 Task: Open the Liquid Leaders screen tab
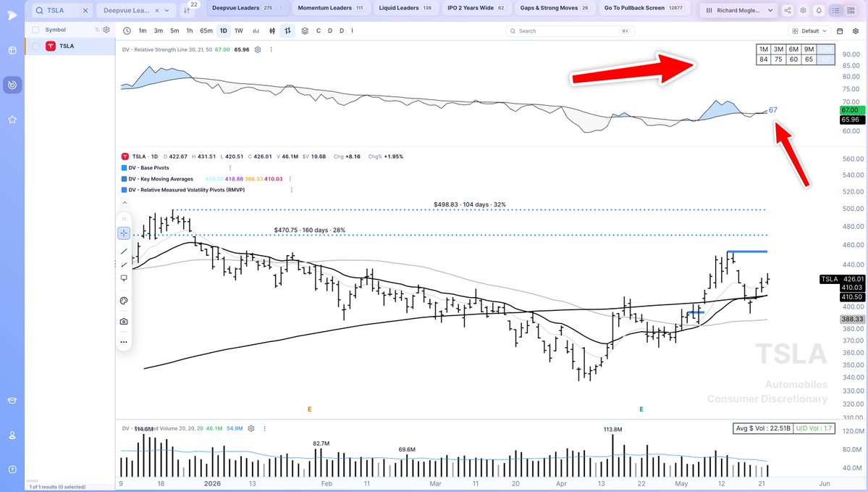[405, 8]
